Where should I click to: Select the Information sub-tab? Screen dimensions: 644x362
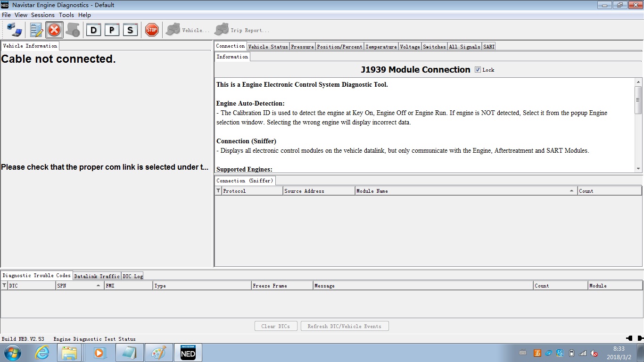(x=232, y=57)
